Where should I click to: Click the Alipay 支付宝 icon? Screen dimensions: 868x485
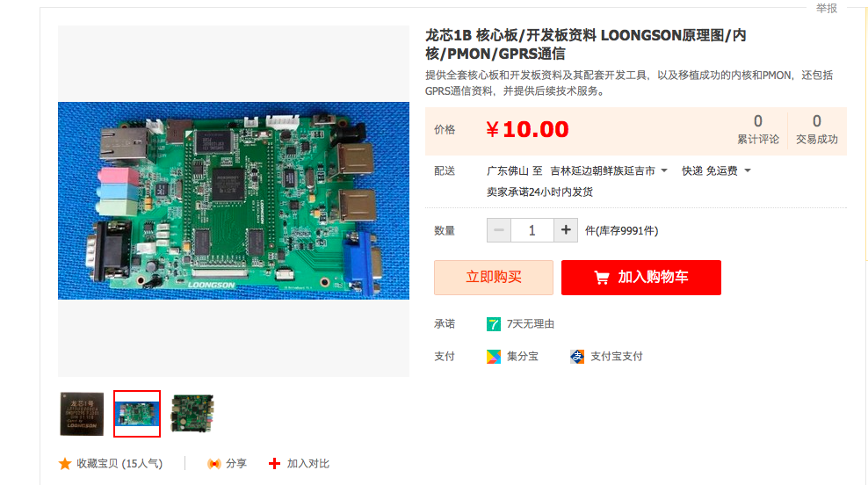point(577,357)
